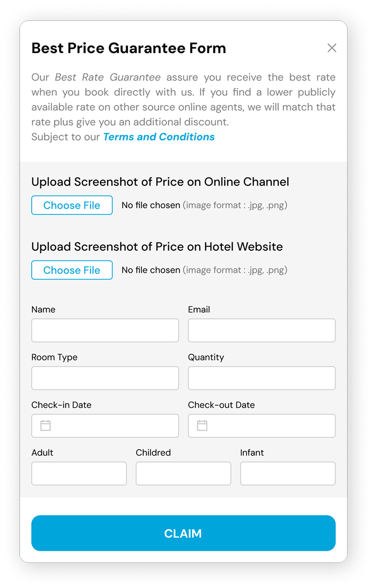Choose File for Hotel Website screenshot
This screenshot has width=373, height=588.
(x=72, y=270)
